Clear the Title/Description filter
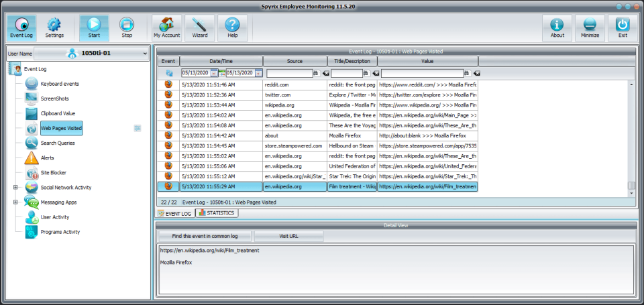 (376, 73)
